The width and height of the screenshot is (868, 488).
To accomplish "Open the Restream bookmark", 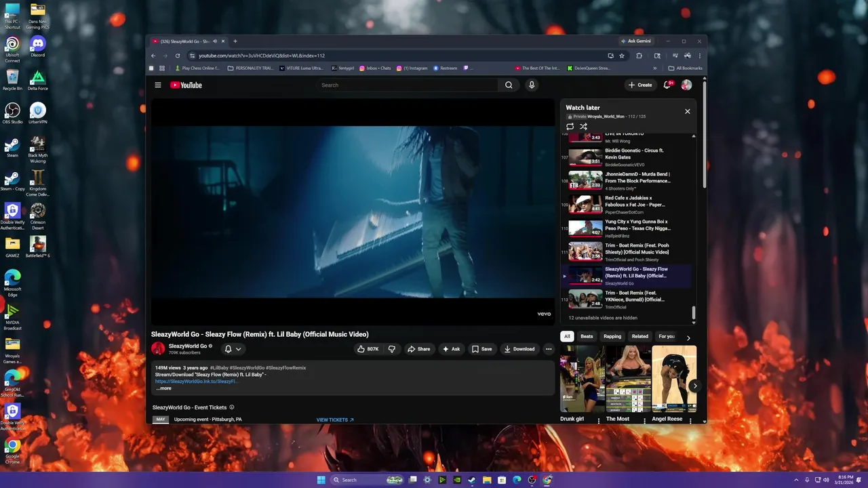I will pyautogui.click(x=445, y=68).
